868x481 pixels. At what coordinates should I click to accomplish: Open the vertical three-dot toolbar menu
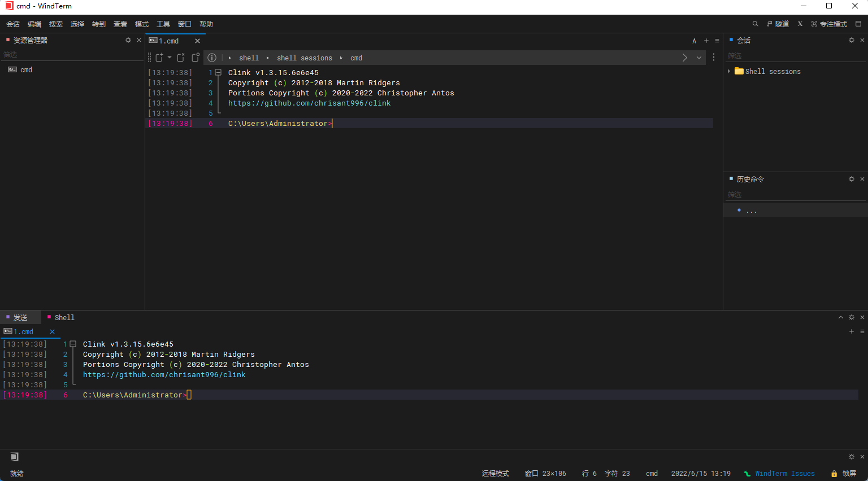(x=714, y=58)
